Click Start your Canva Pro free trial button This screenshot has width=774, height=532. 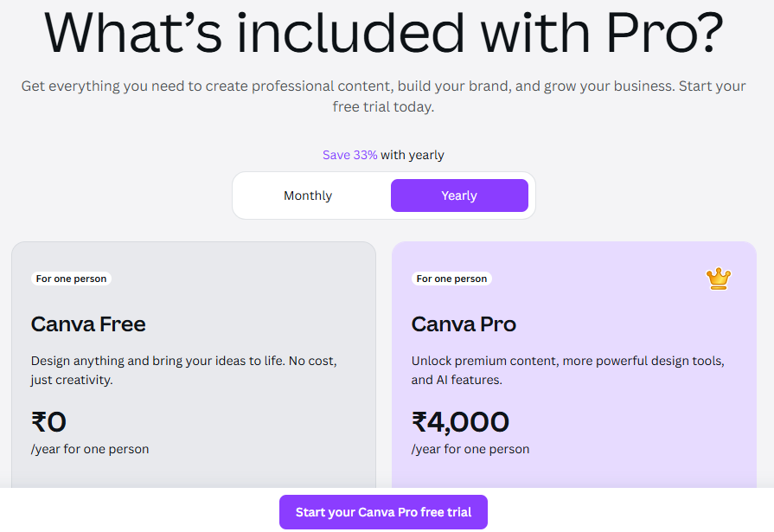click(383, 512)
